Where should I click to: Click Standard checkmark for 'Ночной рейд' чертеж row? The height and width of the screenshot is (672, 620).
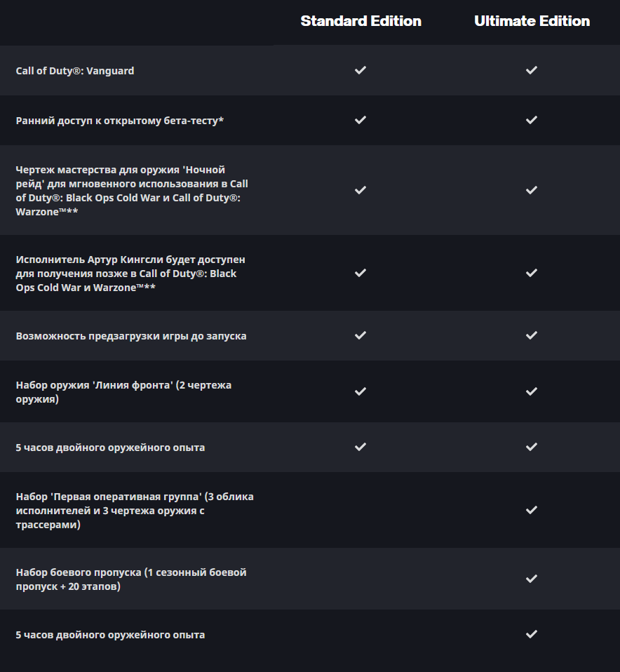360,190
